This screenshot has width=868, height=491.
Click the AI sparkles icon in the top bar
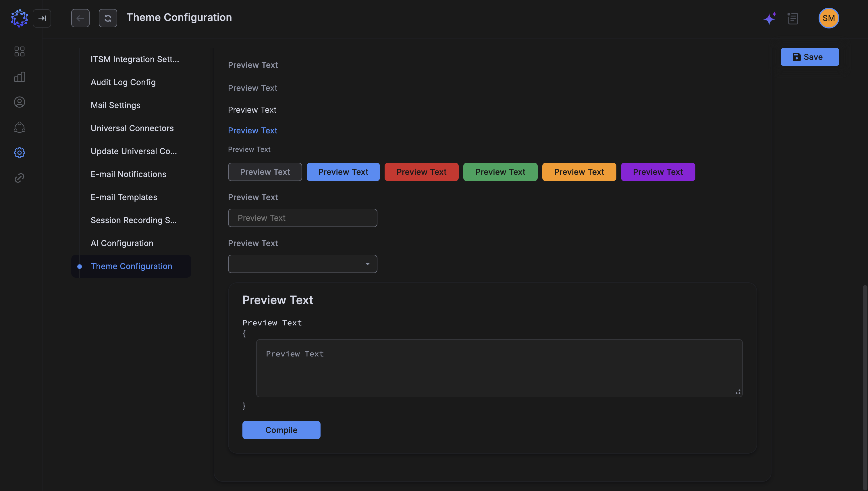[769, 18]
